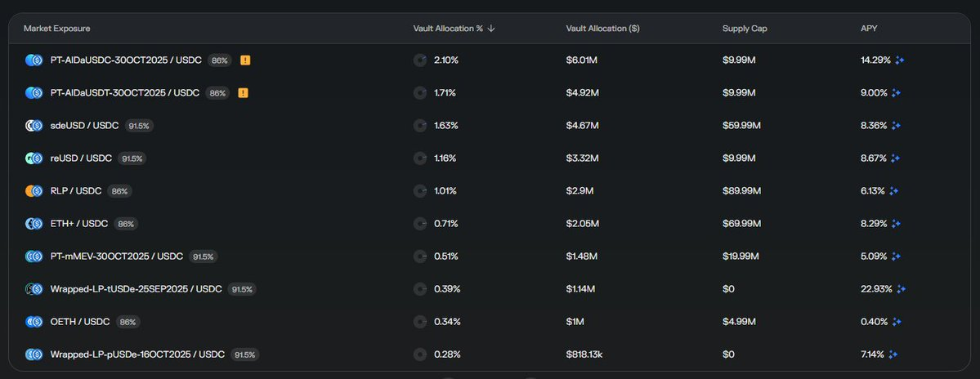
Task: Click the Market Exposure column header
Action: (x=56, y=29)
